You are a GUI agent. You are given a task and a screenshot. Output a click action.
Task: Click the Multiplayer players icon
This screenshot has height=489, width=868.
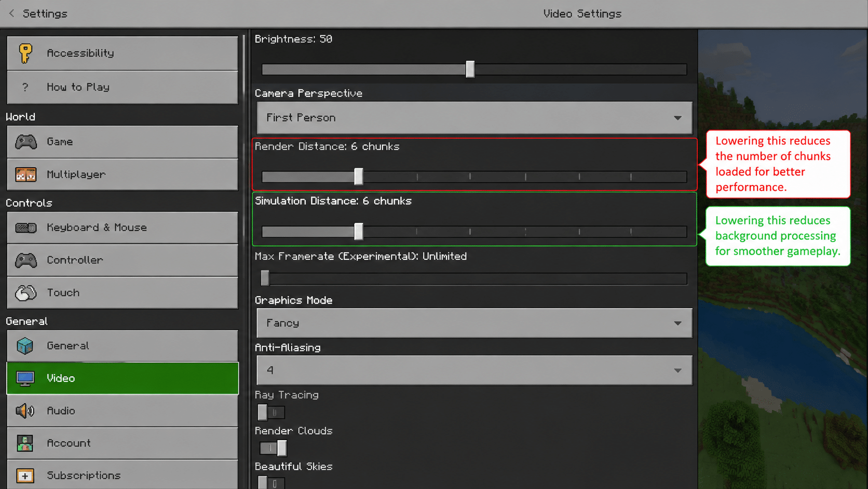pyautogui.click(x=25, y=175)
